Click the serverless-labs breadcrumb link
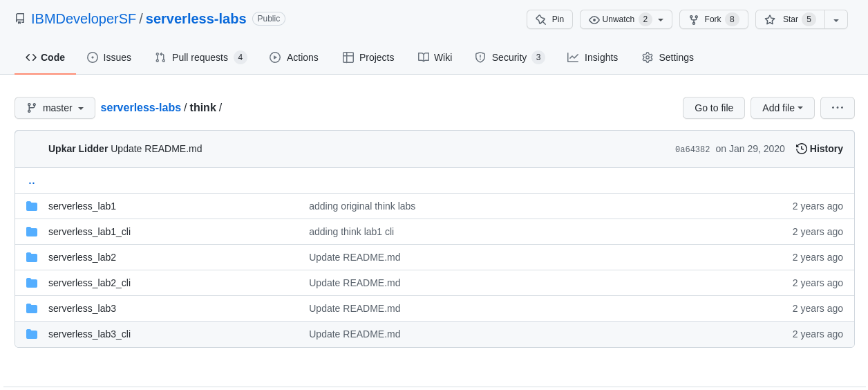868x390 pixels. click(x=141, y=108)
